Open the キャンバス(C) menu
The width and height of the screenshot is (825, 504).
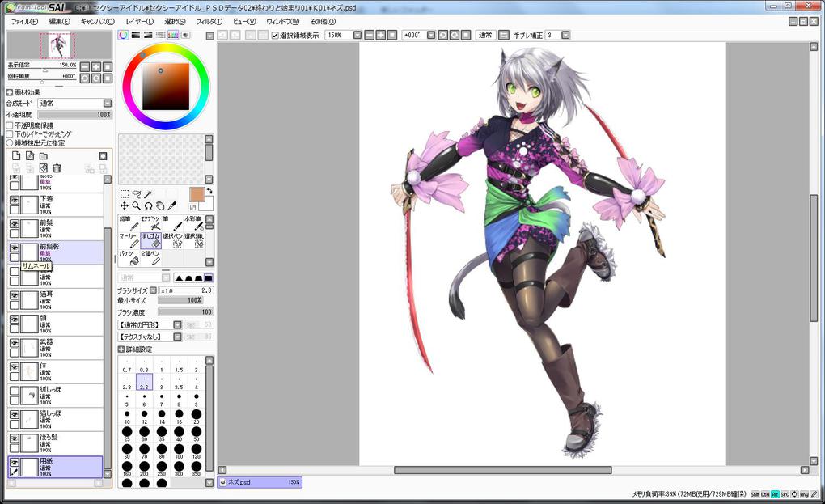pyautogui.click(x=97, y=22)
